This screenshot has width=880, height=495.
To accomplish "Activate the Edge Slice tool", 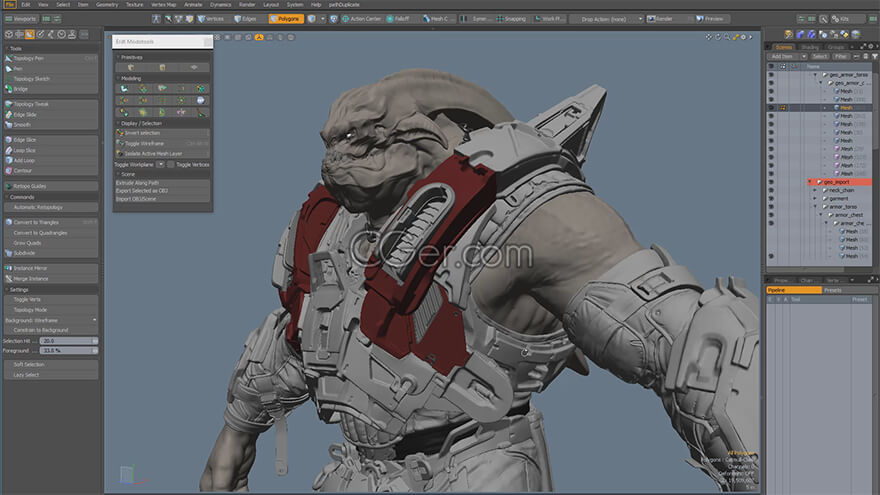I will click(x=51, y=140).
